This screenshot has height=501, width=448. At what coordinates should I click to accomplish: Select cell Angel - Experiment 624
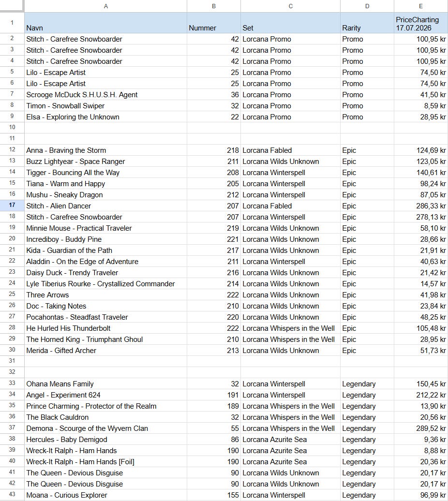point(106,395)
